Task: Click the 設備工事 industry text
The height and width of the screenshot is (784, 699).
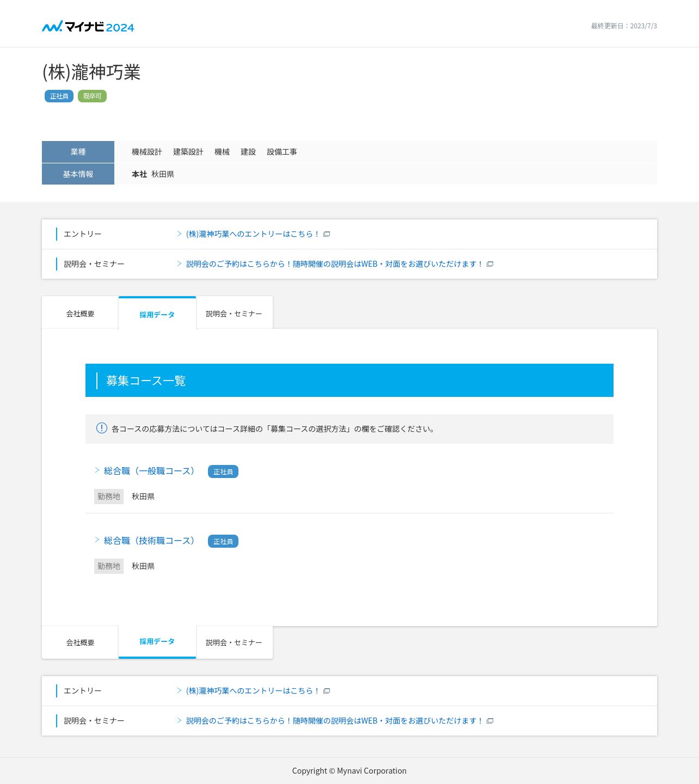Action: 282,152
